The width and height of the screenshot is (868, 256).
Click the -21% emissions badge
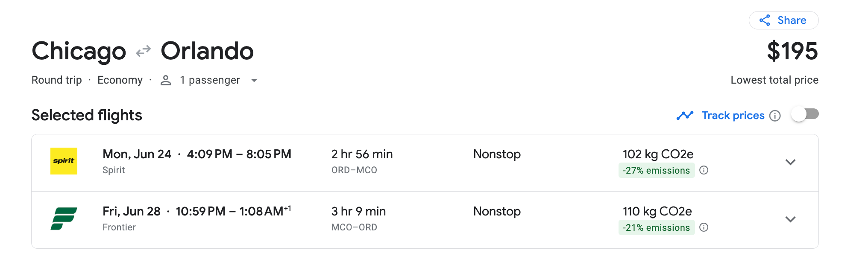pos(656,227)
